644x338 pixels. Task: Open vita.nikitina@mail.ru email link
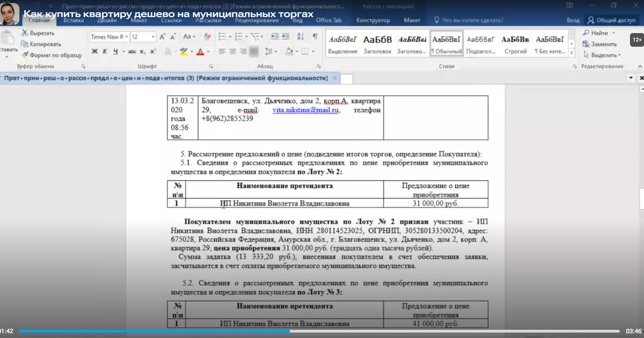[305, 110]
